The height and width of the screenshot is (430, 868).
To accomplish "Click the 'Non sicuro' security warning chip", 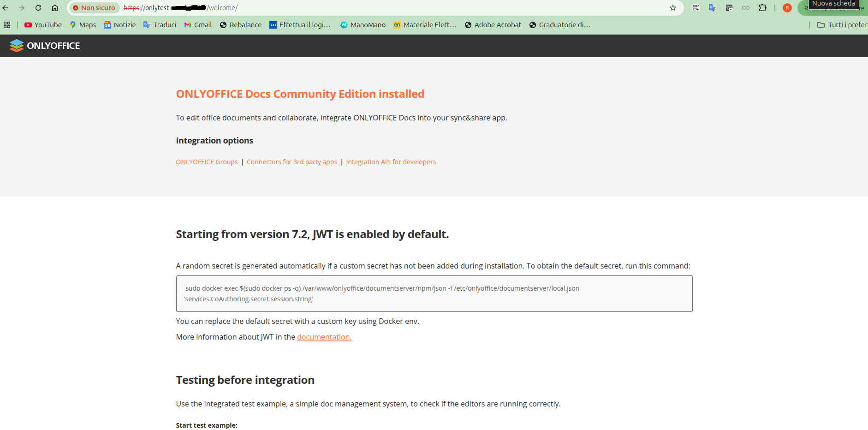I will click(x=94, y=8).
